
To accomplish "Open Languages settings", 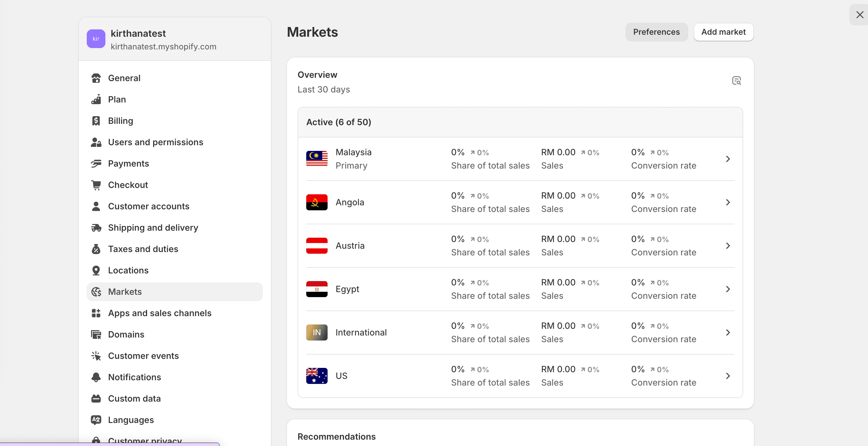I will 174,420.
